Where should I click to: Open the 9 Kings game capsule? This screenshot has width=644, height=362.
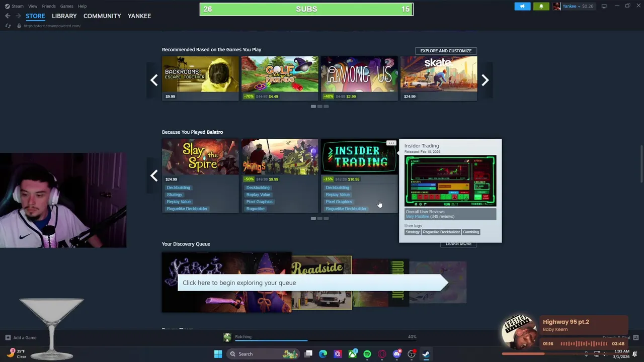coord(280,157)
